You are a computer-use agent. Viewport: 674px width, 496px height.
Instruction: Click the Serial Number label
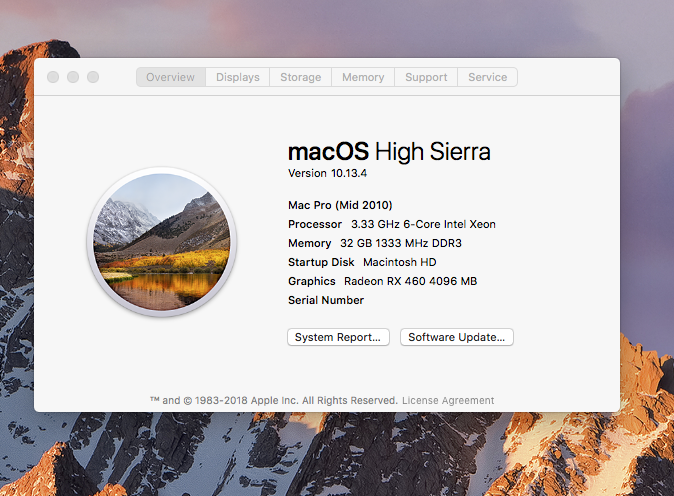tap(326, 300)
